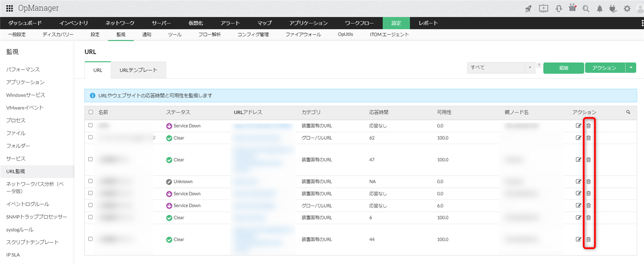
Task: Open the OpManager apps grid icon
Action: [10, 8]
